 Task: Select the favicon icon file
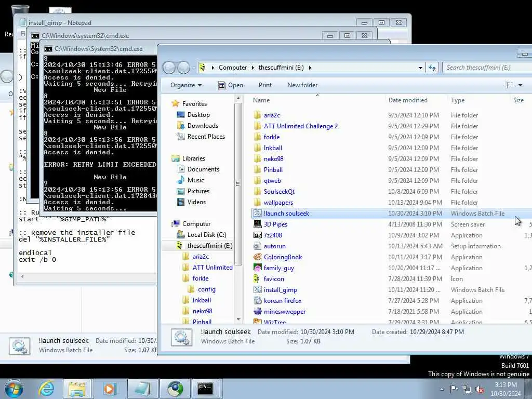pyautogui.click(x=274, y=279)
